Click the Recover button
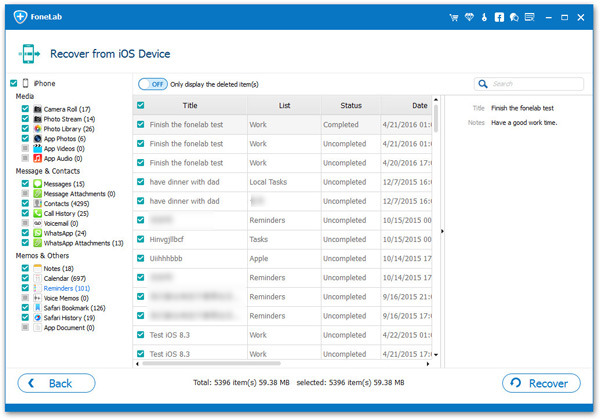The image size is (600, 419). 541,383
